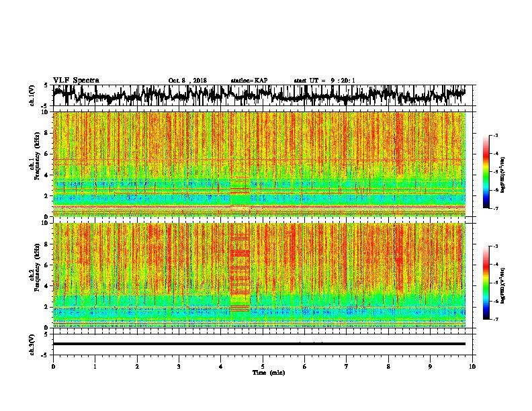532x411 pixels.
Task: Click the "VLF Spectra" plot title
Action: [x=76, y=81]
